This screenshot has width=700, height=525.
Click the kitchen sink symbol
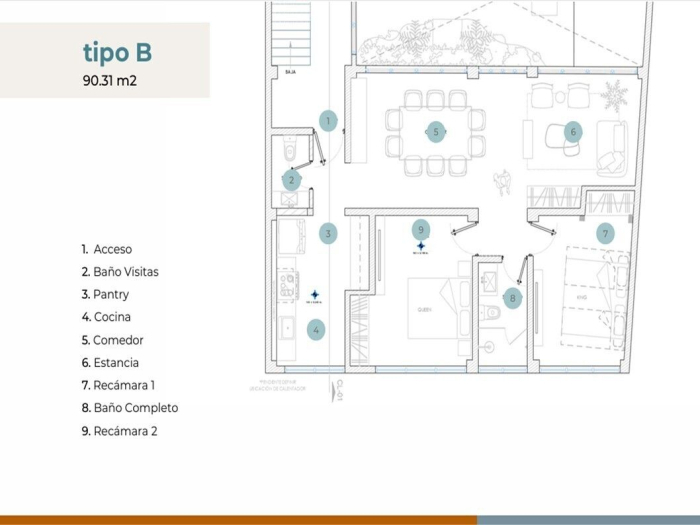coord(287,328)
